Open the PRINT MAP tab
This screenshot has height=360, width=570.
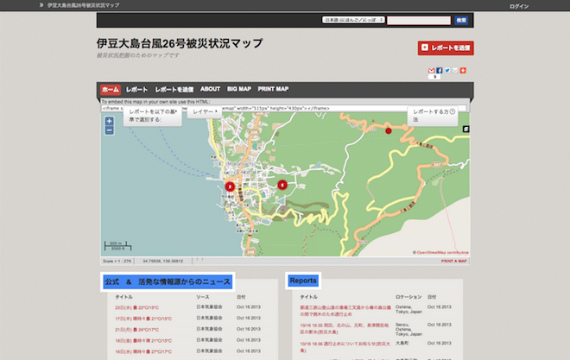(273, 89)
